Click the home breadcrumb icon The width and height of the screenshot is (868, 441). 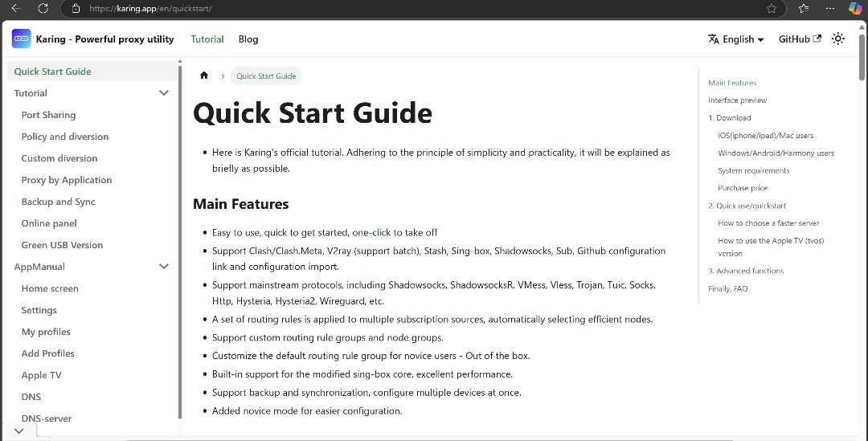tap(204, 76)
